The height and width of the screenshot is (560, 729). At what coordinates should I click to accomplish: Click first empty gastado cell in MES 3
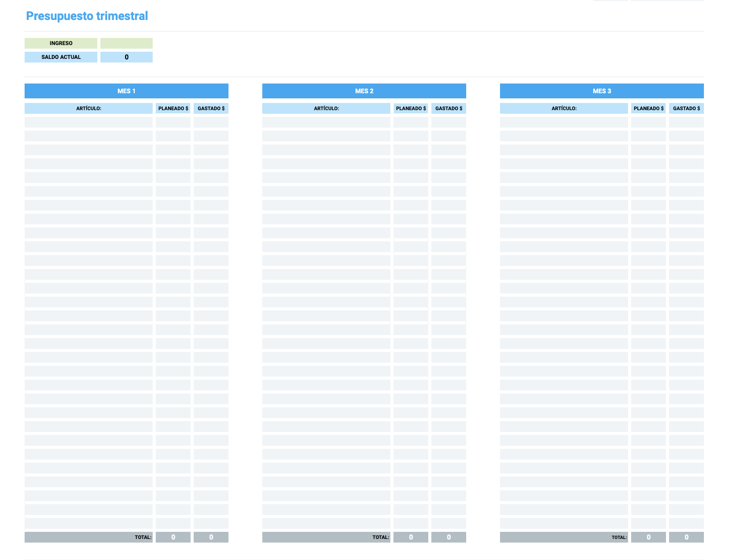686,122
